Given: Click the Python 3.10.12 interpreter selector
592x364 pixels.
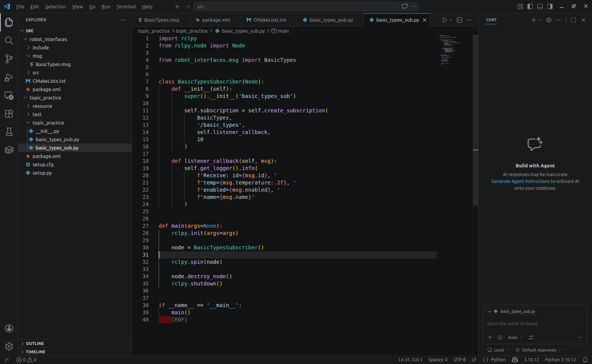Looking at the screenshot, I should click(561, 360).
